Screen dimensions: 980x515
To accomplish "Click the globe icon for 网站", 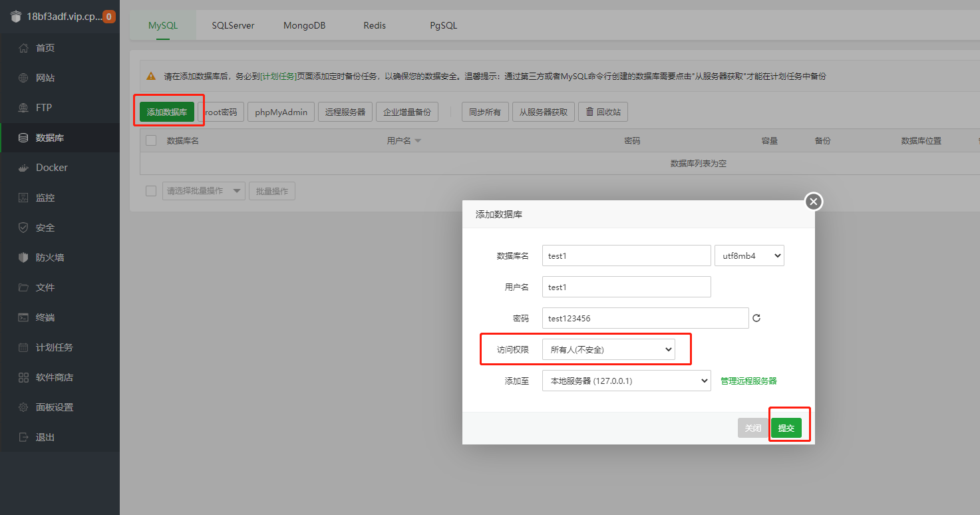I will point(23,78).
